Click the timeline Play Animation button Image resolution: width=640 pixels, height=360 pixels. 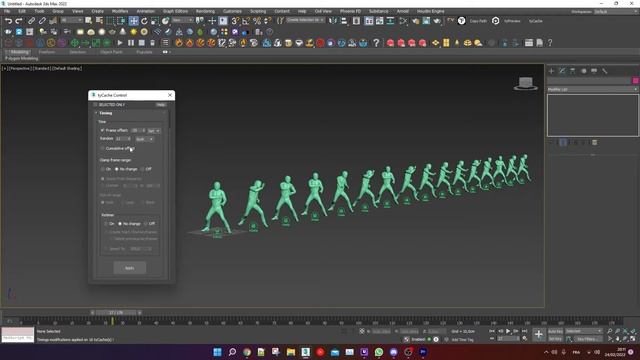pyautogui.click(x=508, y=331)
